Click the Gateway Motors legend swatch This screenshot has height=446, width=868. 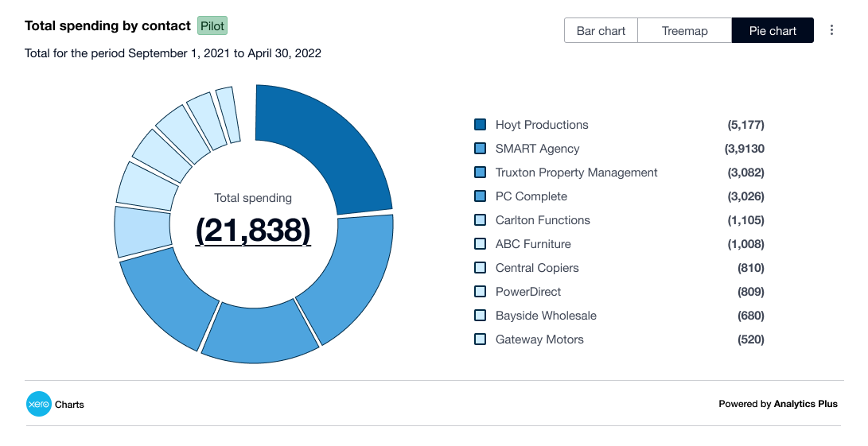[481, 339]
